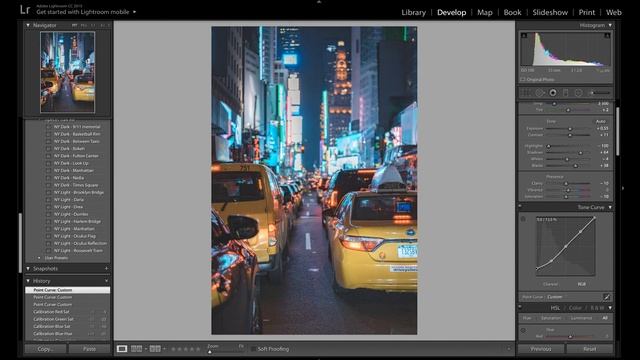Image resolution: width=640 pixels, height=360 pixels.
Task: Select top Point Curve: Custom history step
Action: point(68,290)
